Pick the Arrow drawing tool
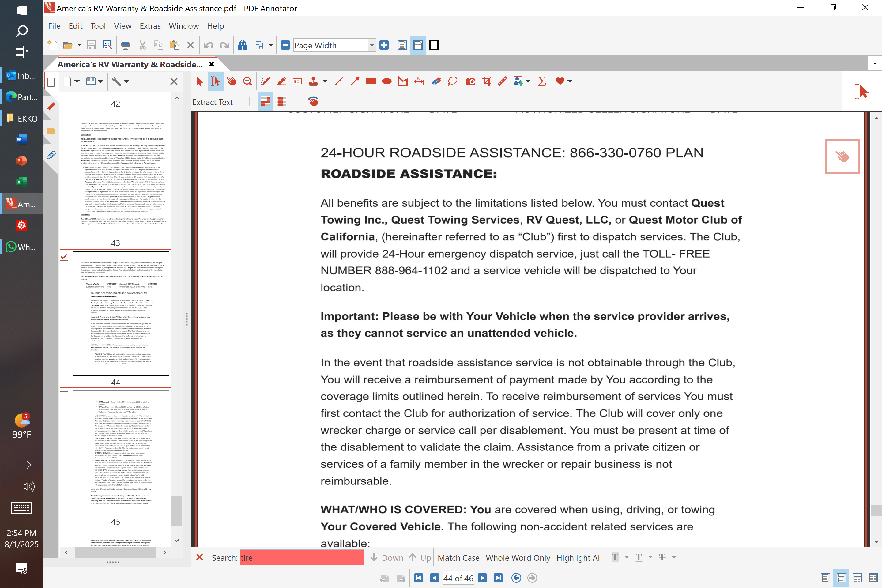 pyautogui.click(x=355, y=81)
